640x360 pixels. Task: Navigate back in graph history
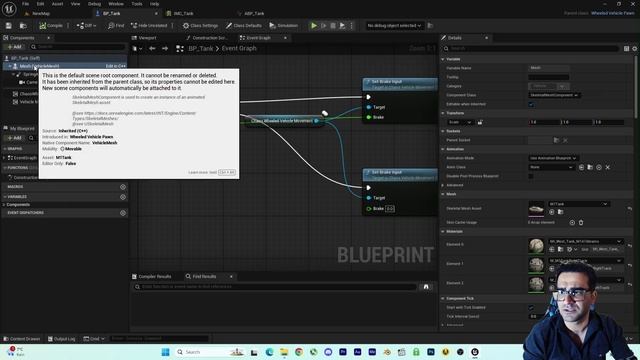point(152,49)
